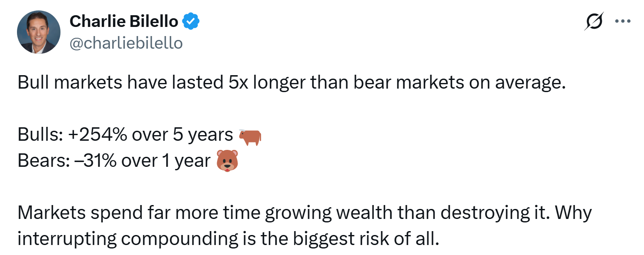Viewport: 644px width, 255px height.
Task: Click the "Bears: –31% over 1 year" line
Action: (x=114, y=162)
